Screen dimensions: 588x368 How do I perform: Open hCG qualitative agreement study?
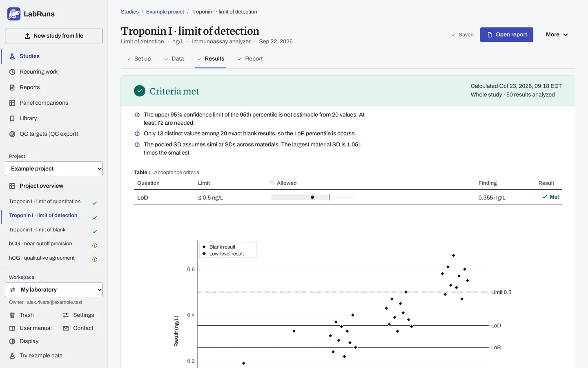(42, 258)
